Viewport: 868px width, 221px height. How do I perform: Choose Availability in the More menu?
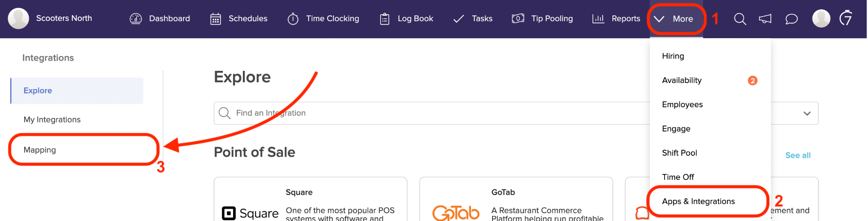[682, 80]
